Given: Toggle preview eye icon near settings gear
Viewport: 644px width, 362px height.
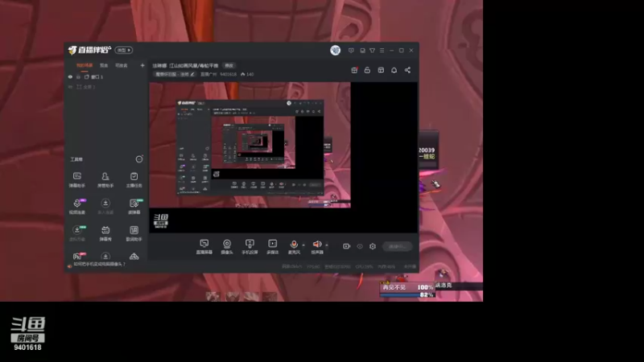Looking at the screenshot, I should 360,246.
